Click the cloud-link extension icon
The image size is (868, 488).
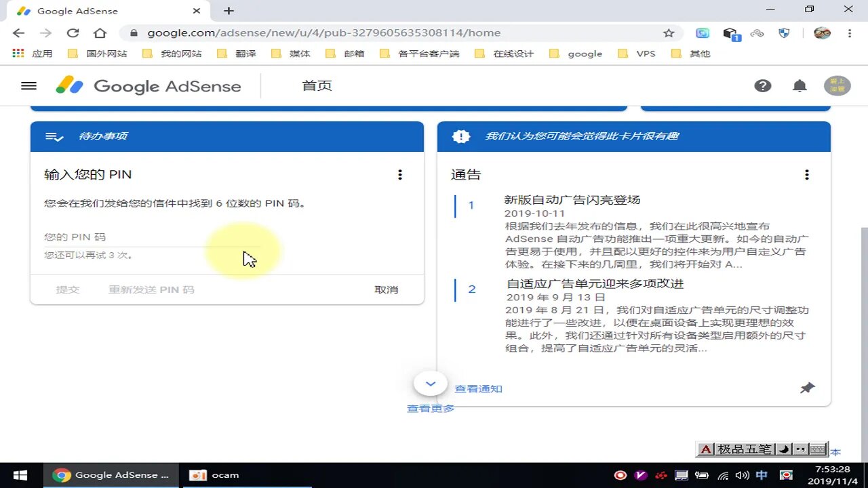757,33
